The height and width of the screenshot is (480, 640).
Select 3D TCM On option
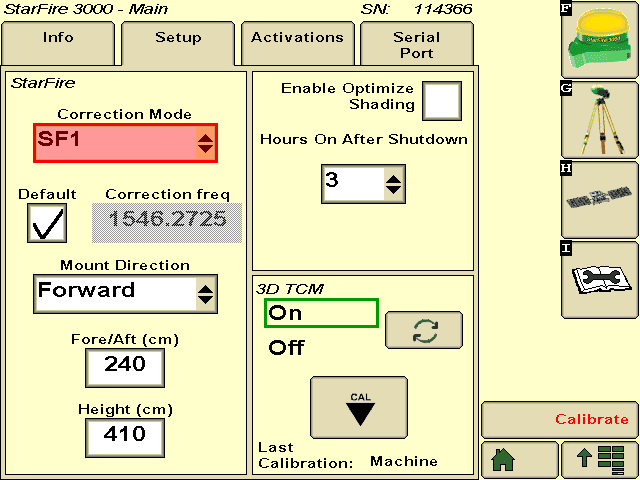(321, 313)
